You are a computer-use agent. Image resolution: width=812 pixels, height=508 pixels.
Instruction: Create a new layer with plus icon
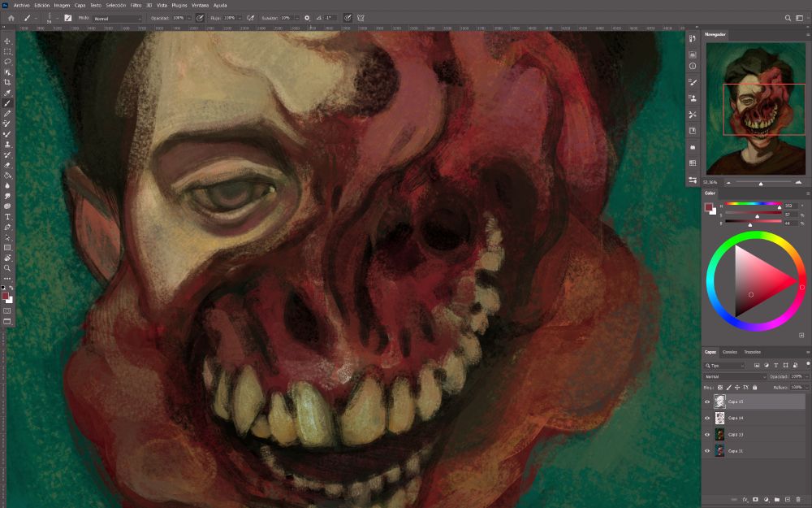(788, 500)
